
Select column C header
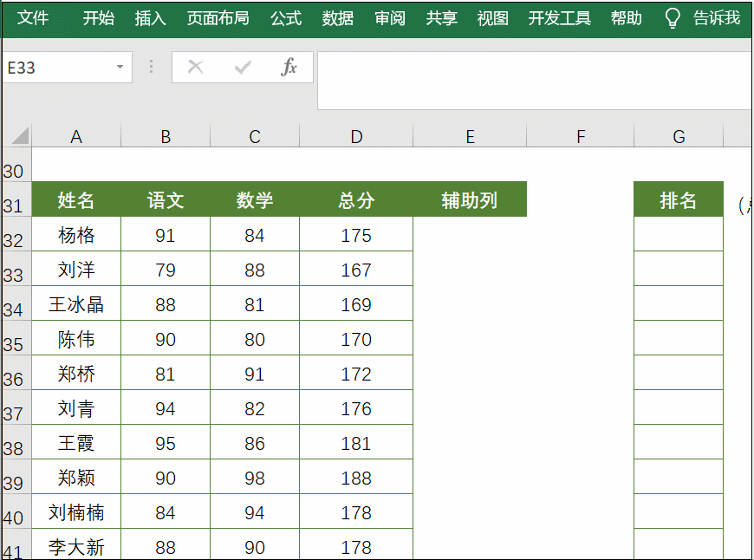(x=255, y=136)
